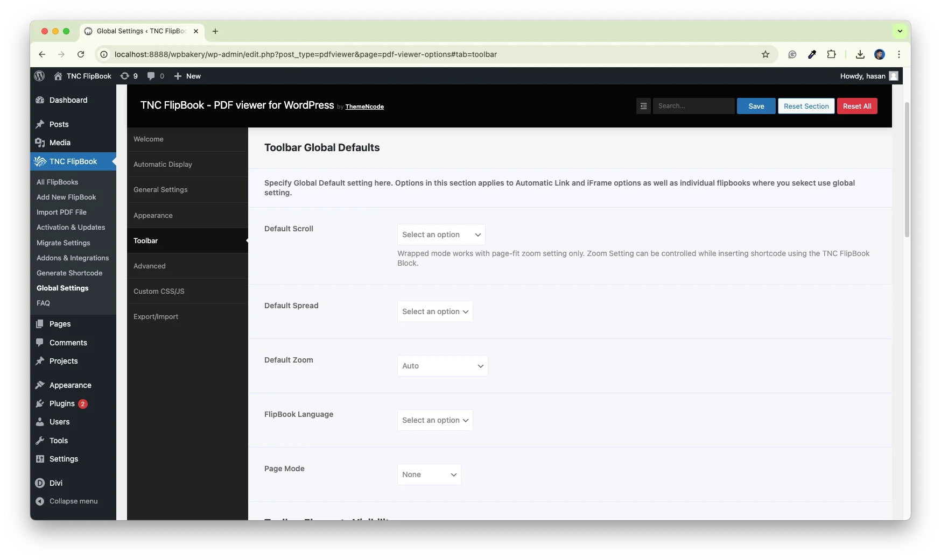Bookmark this page with the star icon
Image resolution: width=941 pixels, height=560 pixels.
coord(765,54)
